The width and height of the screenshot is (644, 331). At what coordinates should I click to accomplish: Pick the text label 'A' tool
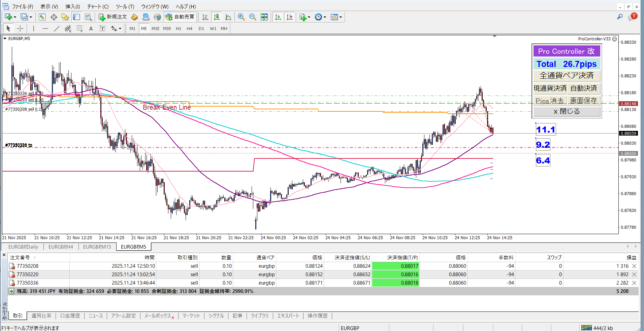coord(91,29)
